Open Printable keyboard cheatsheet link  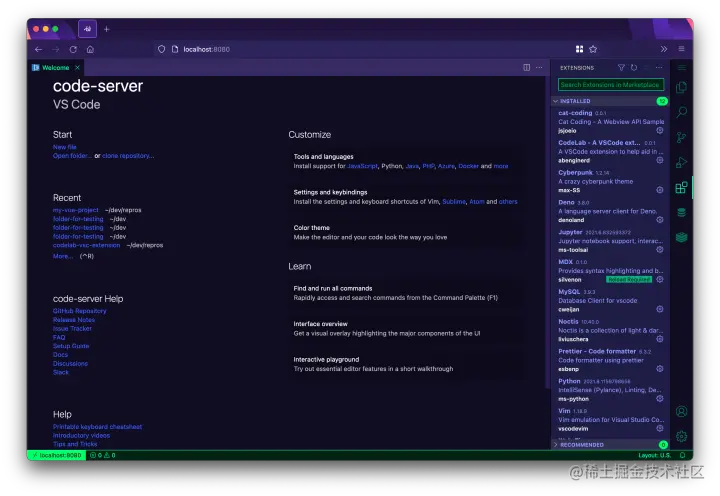pyautogui.click(x=97, y=427)
